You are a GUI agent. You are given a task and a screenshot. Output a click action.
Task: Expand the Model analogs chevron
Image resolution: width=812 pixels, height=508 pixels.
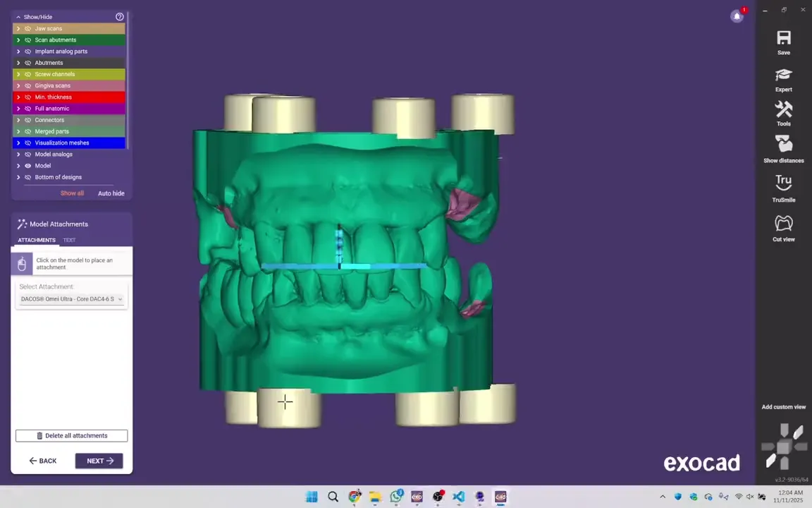tap(18, 154)
